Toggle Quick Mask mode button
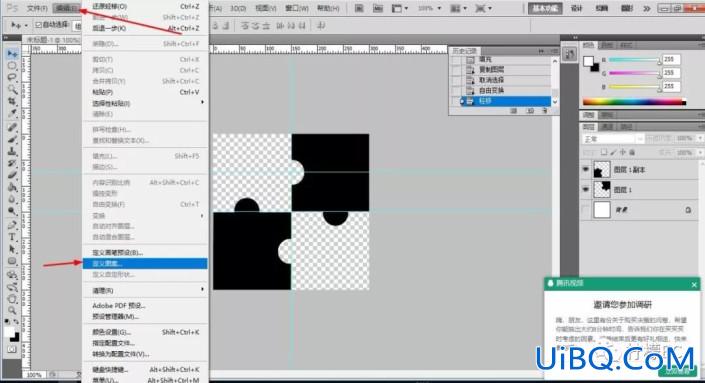Image resolution: width=705 pixels, height=383 pixels. tap(12, 349)
